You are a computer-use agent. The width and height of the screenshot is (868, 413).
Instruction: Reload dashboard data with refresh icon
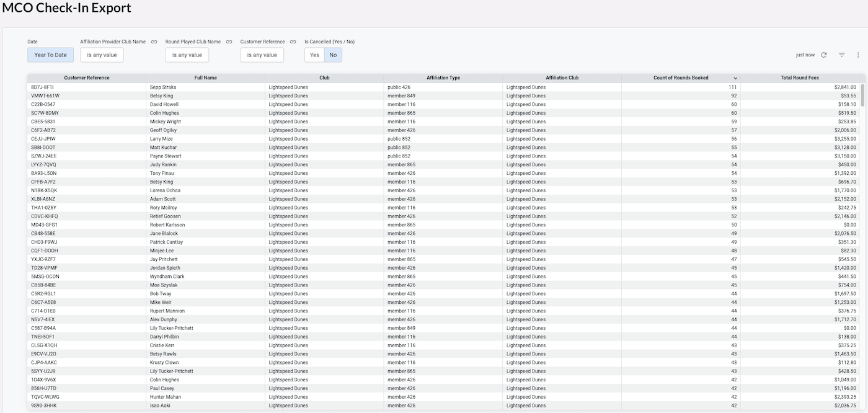click(823, 55)
